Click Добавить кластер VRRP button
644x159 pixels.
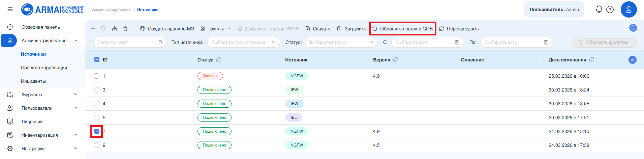point(268,29)
